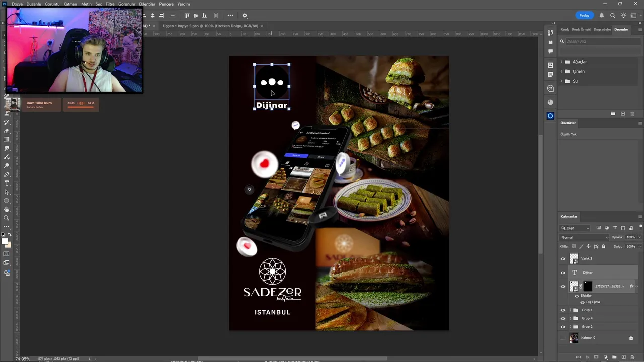The height and width of the screenshot is (362, 644).
Task: Select the Hand tool
Action: click(7, 209)
